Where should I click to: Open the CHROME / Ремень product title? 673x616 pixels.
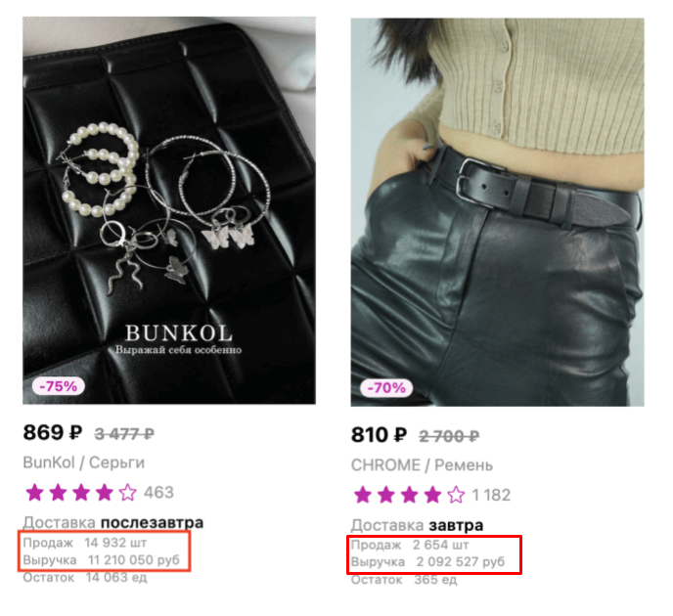coord(422,465)
